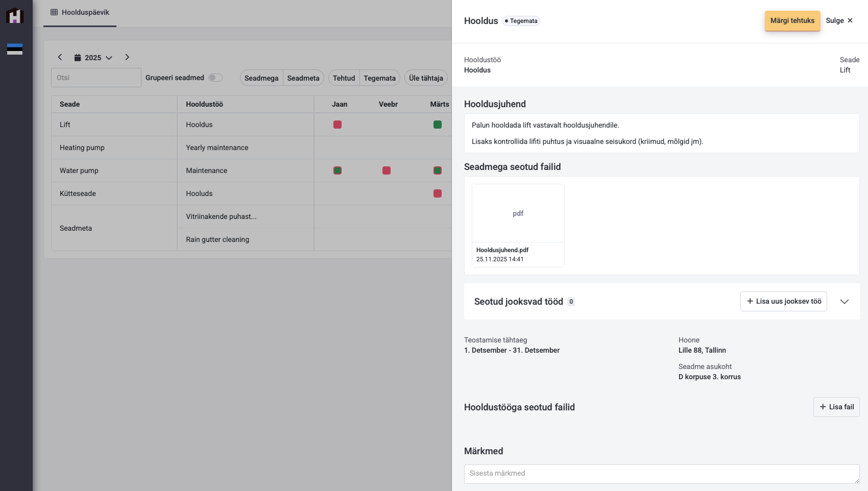Toggle the Üle tähtaja filter
Screen dimensions: 868x491
coord(426,78)
